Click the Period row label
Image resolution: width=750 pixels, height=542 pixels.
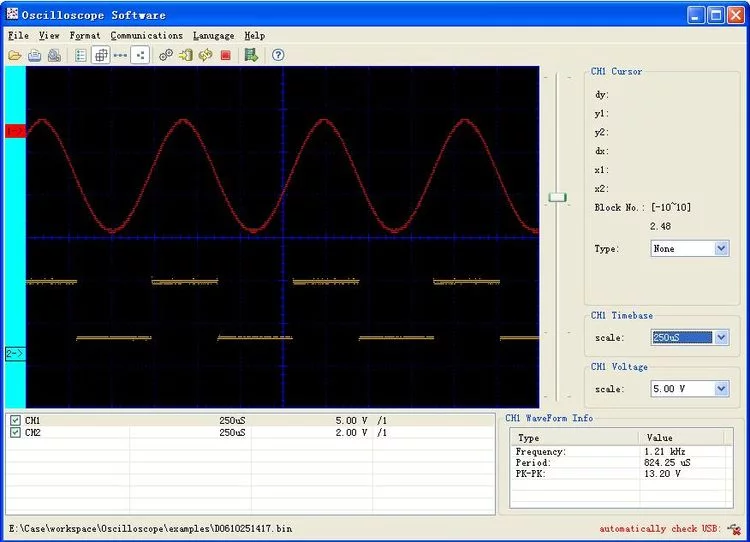click(x=533, y=463)
